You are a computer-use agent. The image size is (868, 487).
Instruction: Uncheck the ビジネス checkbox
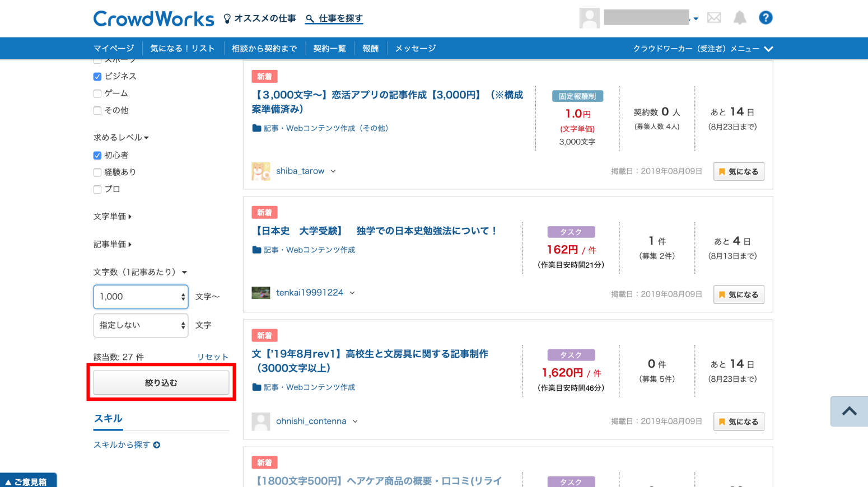click(97, 77)
